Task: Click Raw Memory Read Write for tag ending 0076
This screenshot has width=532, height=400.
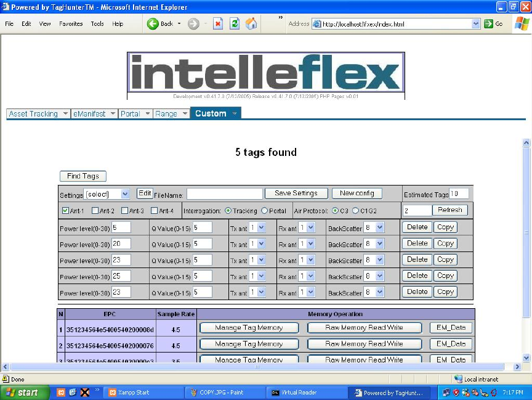Action: [365, 344]
